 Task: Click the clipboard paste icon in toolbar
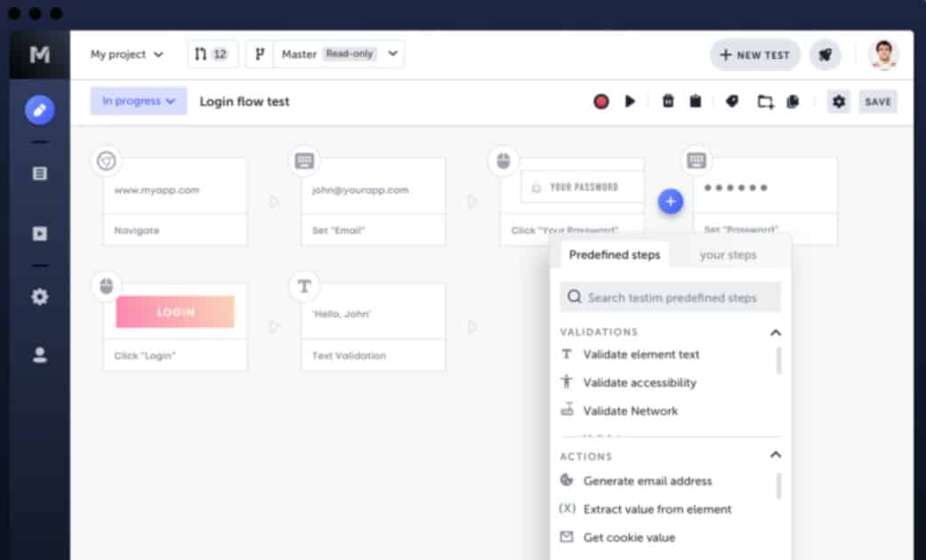click(696, 101)
